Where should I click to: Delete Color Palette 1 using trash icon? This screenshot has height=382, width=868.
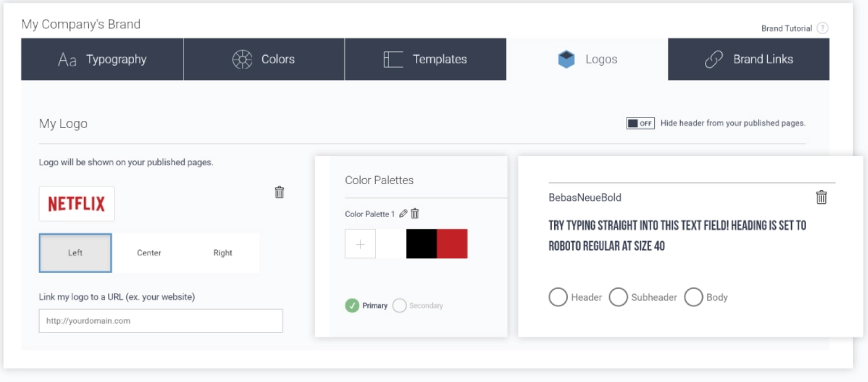coord(415,213)
